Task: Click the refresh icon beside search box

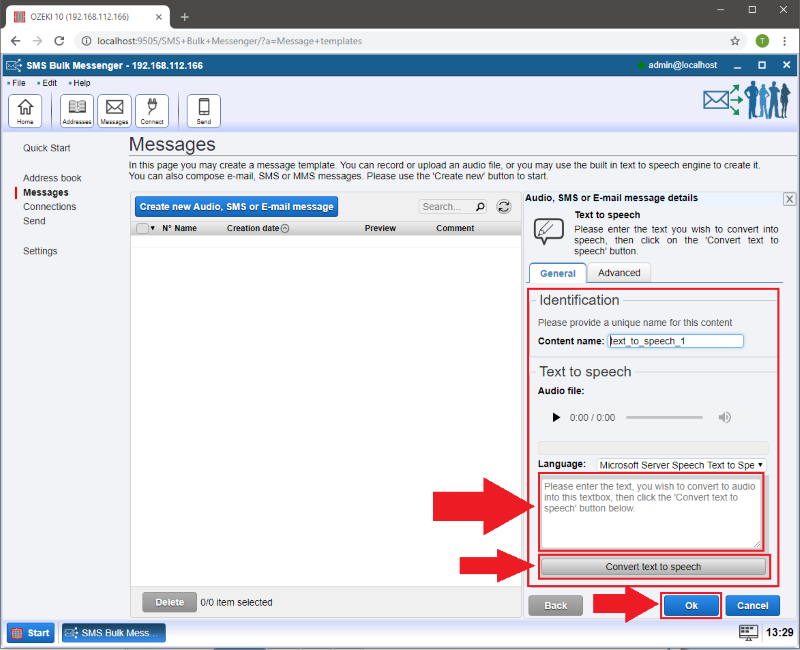Action: (x=504, y=207)
